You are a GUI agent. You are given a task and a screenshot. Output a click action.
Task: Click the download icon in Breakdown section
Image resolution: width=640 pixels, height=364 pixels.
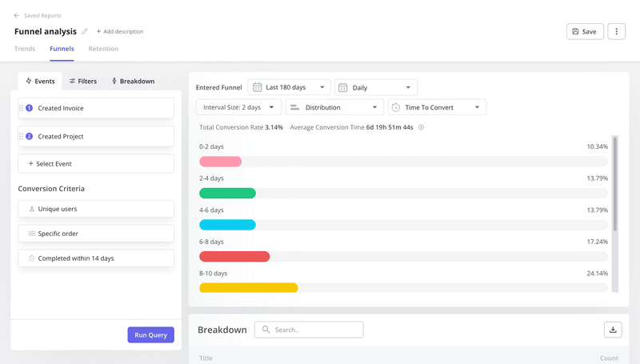613,330
